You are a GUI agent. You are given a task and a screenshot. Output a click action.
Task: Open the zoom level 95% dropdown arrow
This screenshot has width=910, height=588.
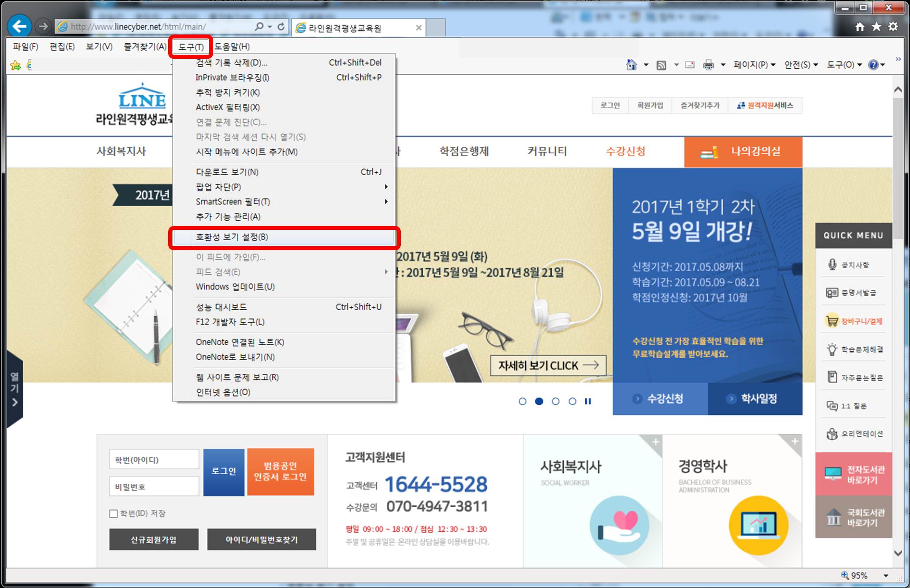pyautogui.click(x=886, y=575)
